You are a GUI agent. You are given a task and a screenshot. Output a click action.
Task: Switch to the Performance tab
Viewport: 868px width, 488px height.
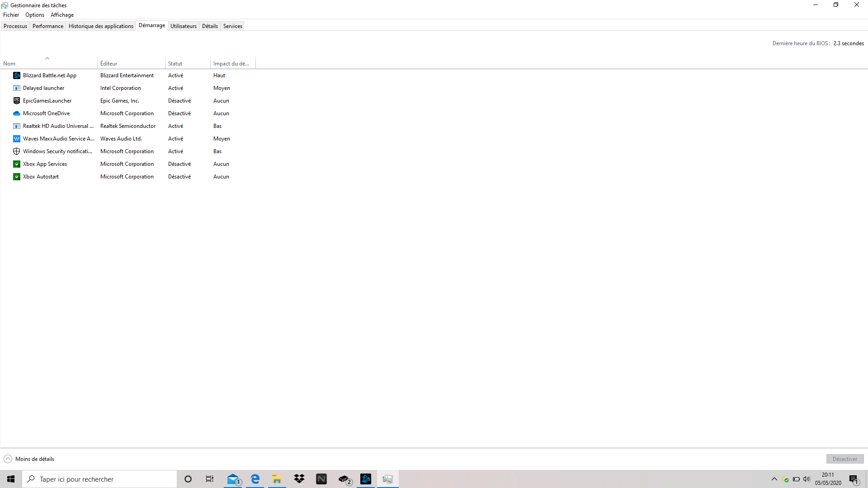48,26
